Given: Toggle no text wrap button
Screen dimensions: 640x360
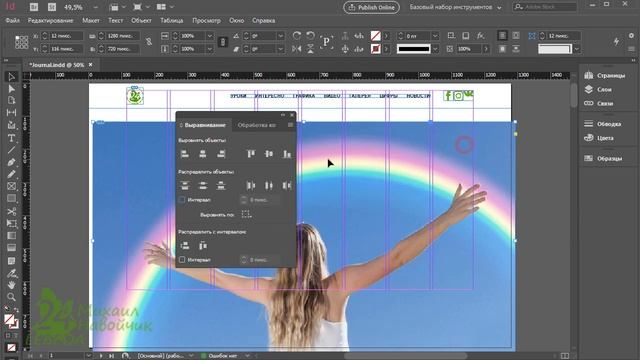Looking at the screenshot, I should click(x=502, y=36).
